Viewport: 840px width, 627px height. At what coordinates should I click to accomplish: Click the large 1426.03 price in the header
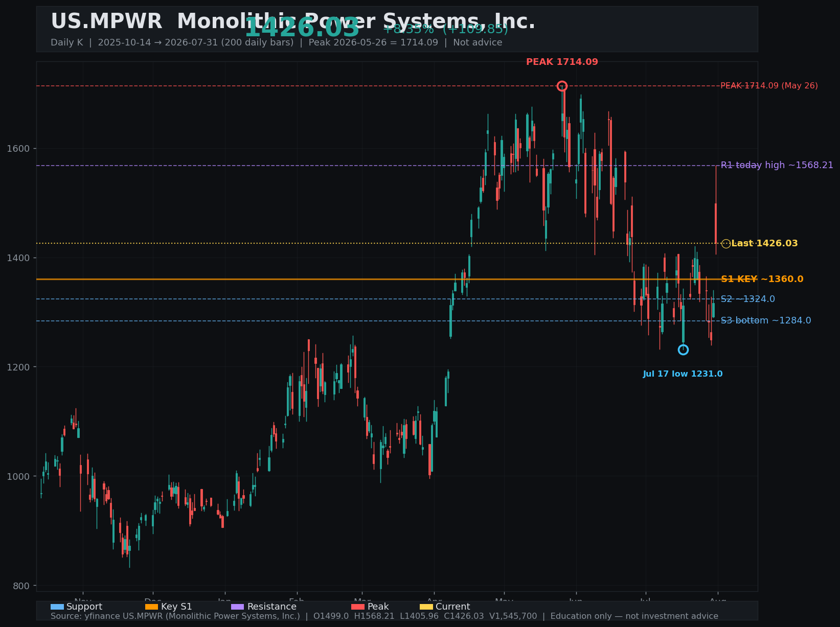302,28
